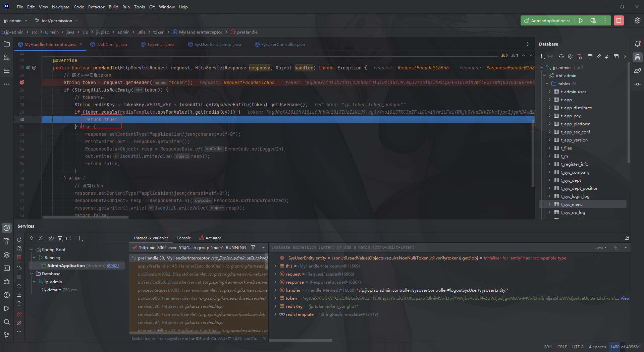The height and width of the screenshot is (352, 644).
Task: Open the :8062/ link for AdminApplication
Action: pos(113,266)
